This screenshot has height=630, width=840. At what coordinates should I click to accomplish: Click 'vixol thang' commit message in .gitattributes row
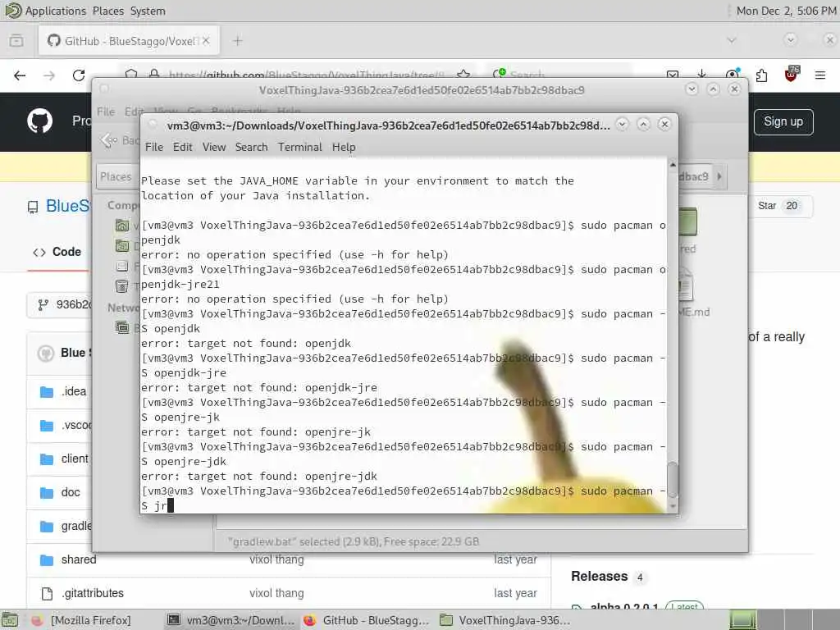click(276, 594)
